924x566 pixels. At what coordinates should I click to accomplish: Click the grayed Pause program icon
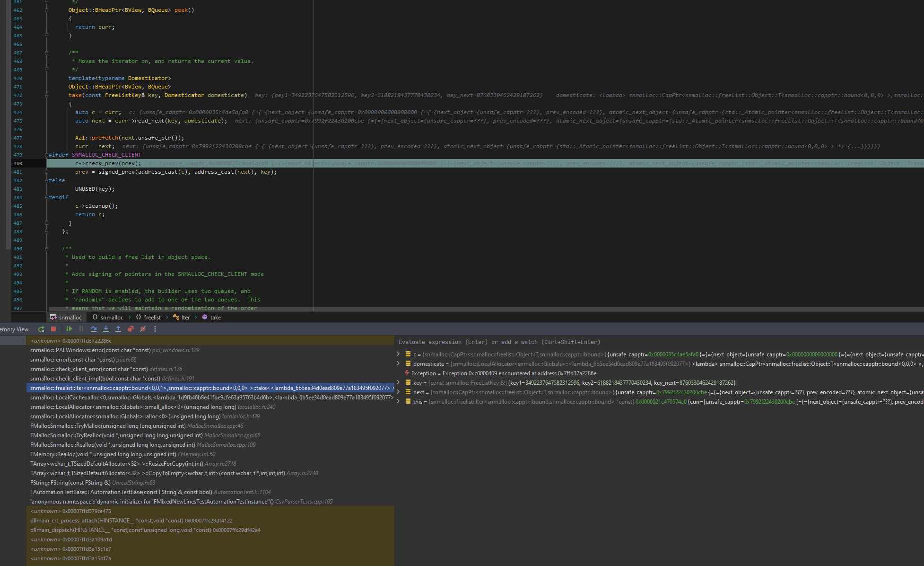[x=81, y=329]
